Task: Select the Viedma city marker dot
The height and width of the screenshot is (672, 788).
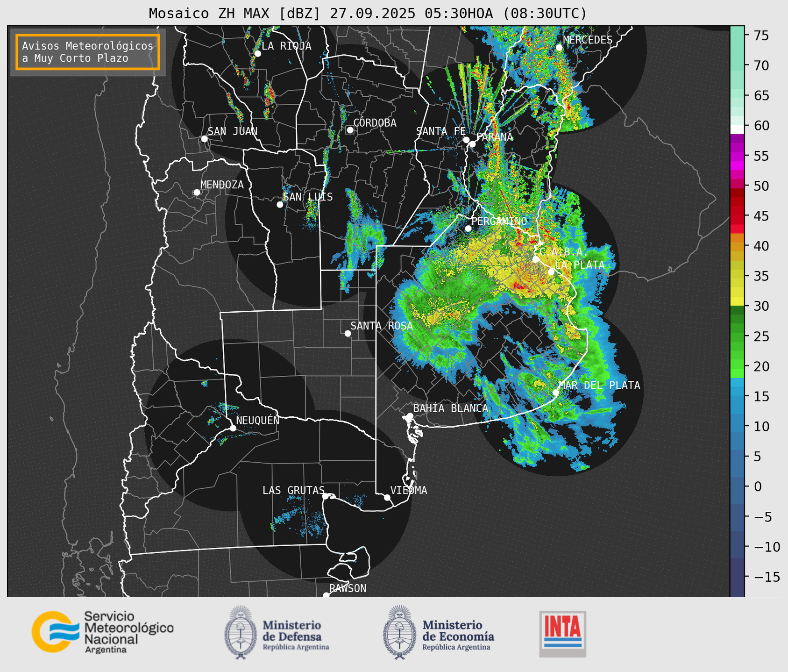Action: [387, 497]
